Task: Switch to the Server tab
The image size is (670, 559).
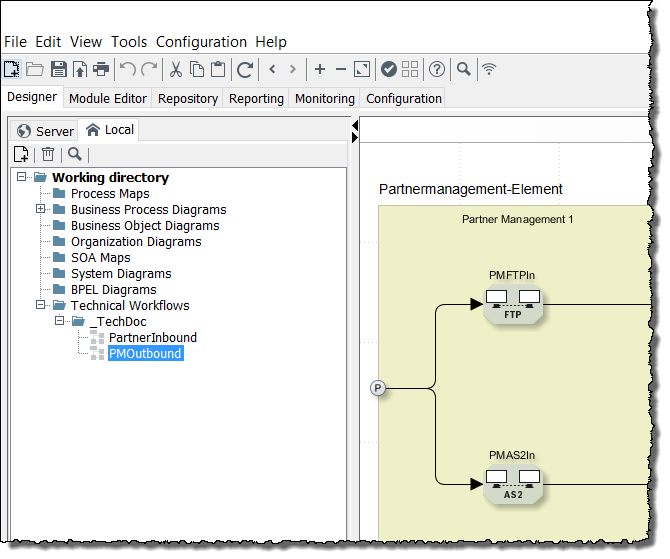Action: pyautogui.click(x=45, y=131)
